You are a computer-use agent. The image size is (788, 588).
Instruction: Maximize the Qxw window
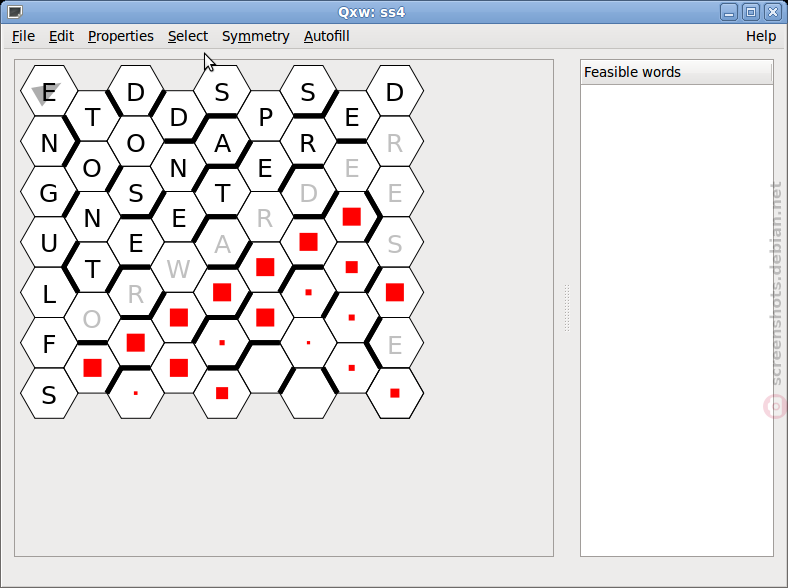751,12
